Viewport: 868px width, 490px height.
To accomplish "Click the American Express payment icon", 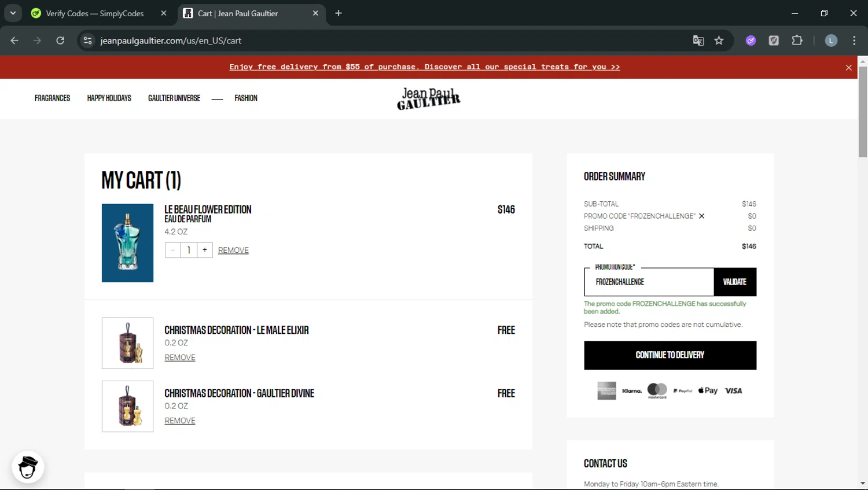I will pyautogui.click(x=606, y=390).
